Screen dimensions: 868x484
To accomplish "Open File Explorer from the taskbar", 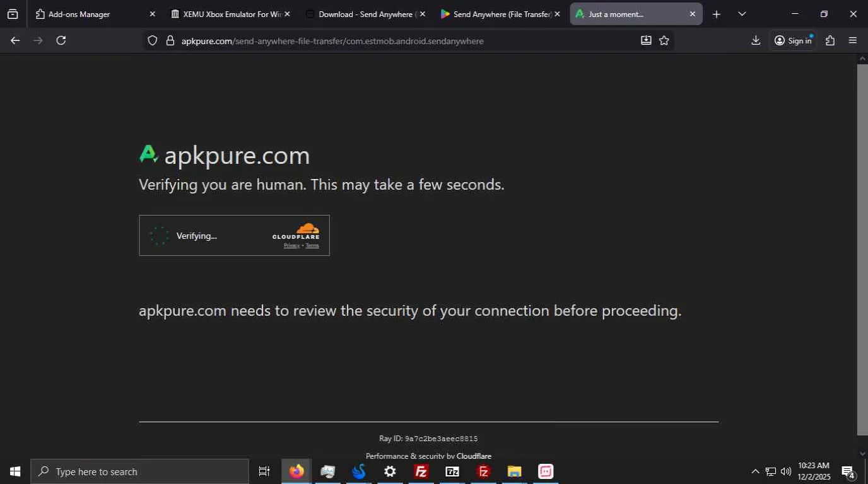I will coord(515,471).
